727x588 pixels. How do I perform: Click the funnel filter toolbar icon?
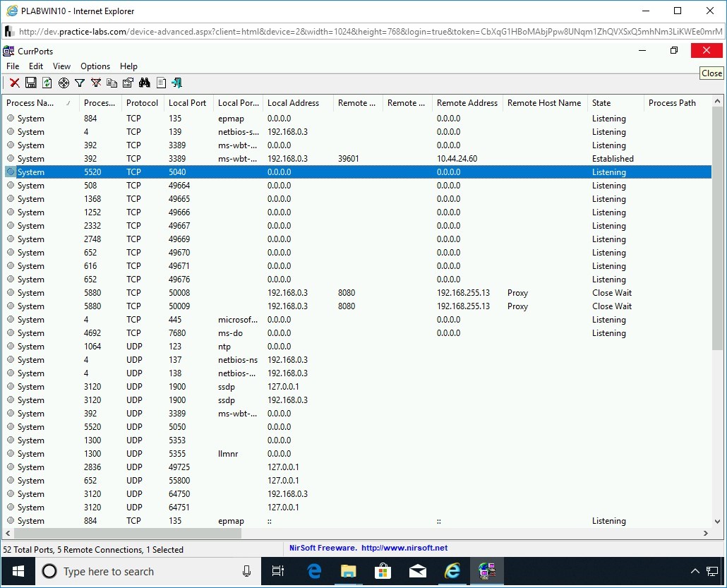[x=80, y=83]
